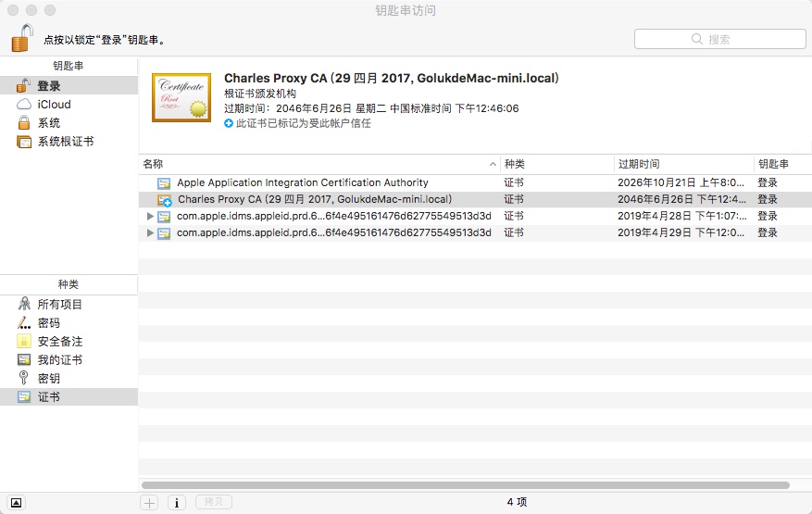
Task: Click the keys icon beside 所有项目
Action: 24,304
